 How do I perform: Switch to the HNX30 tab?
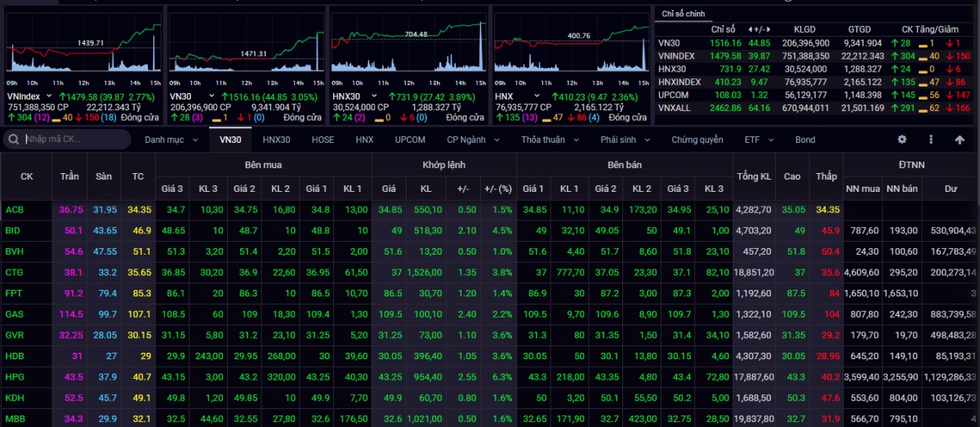pos(276,140)
